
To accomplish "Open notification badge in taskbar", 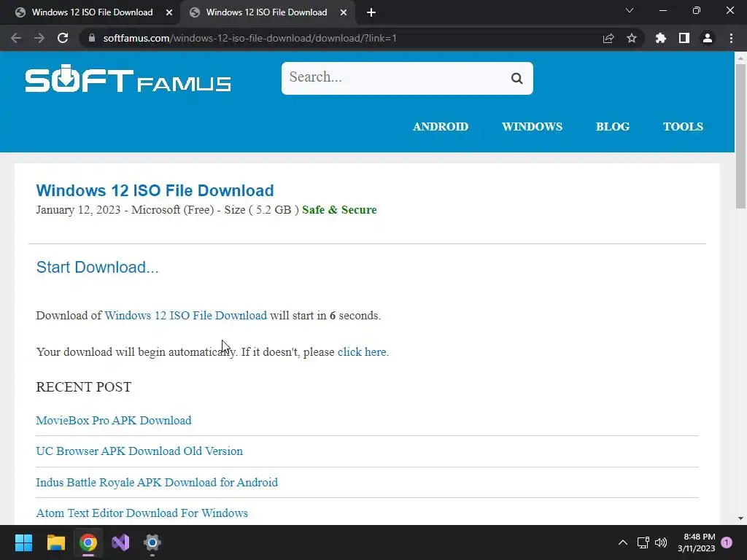I will 727,542.
